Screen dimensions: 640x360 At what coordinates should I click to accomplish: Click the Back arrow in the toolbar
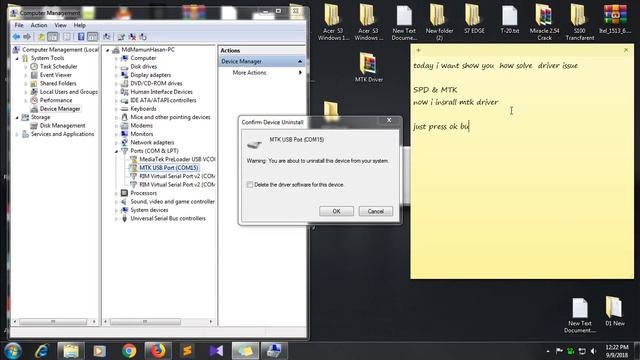click(x=16, y=37)
